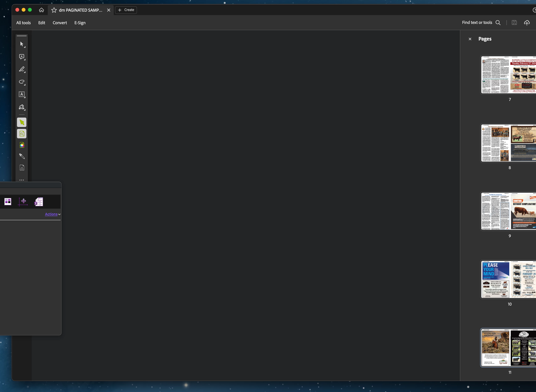
Task: Toggle the output preview magnifier tool
Action: click(x=22, y=134)
